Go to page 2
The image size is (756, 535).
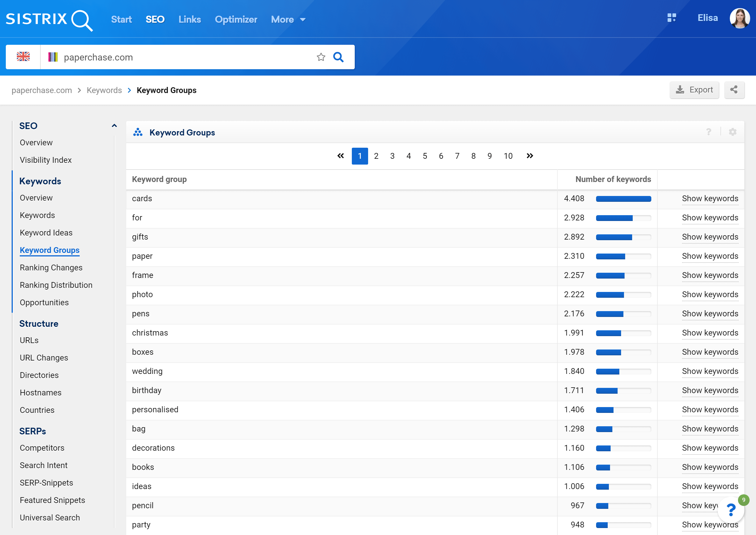pyautogui.click(x=376, y=156)
